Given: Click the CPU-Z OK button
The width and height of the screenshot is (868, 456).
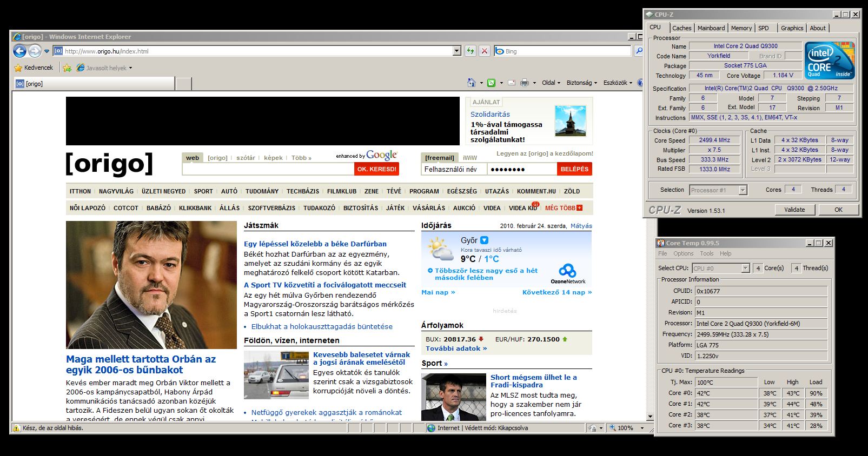Looking at the screenshot, I should click(x=838, y=210).
